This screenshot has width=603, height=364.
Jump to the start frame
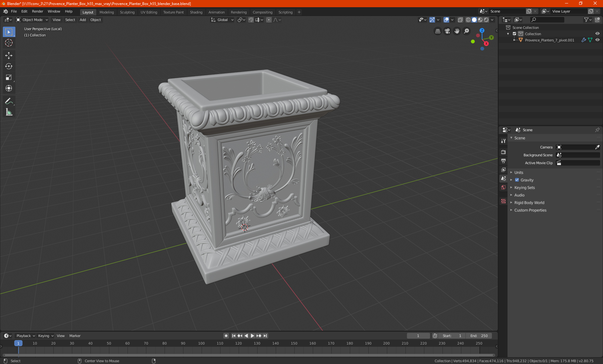click(234, 336)
